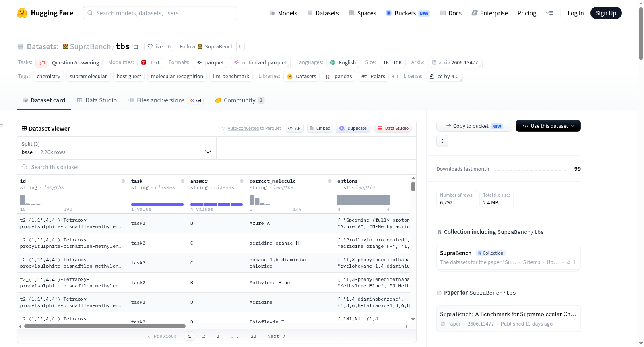Screen dimensions: 644x347
Task: Click the supramolecular tag
Action: tap(89, 76)
